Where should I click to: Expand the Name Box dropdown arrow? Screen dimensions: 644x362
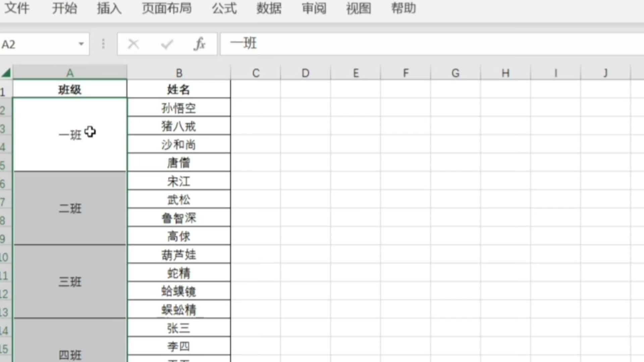(x=81, y=44)
